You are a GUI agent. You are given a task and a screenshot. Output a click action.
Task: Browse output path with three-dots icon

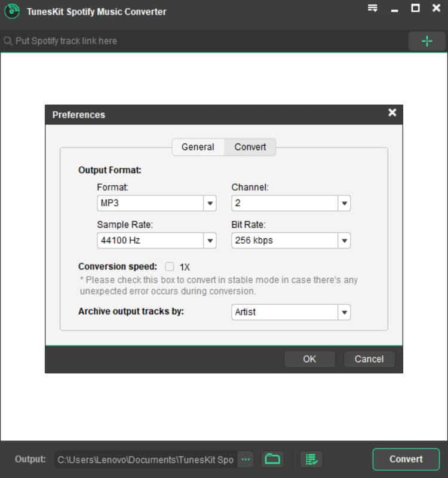point(246,459)
